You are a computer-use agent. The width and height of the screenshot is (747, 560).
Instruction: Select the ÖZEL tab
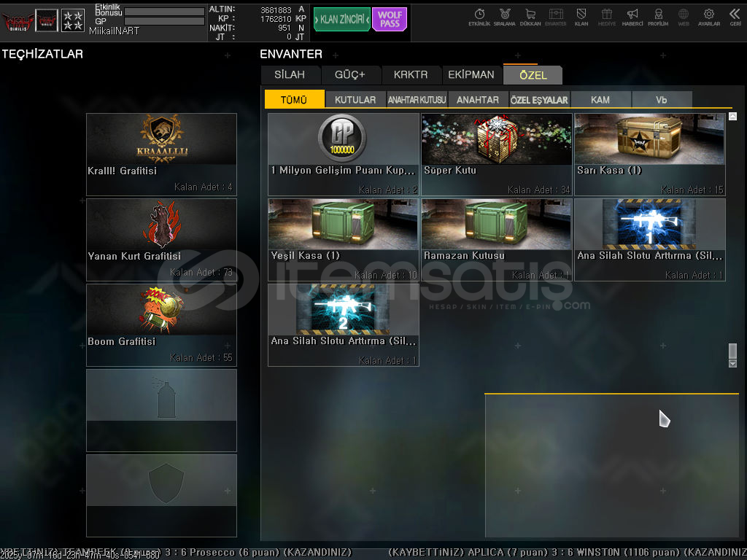(x=533, y=75)
